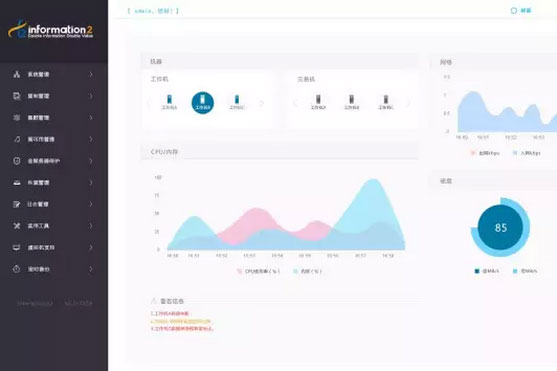Click the admin greeting text in header
557x371 pixels.
[x=153, y=11]
